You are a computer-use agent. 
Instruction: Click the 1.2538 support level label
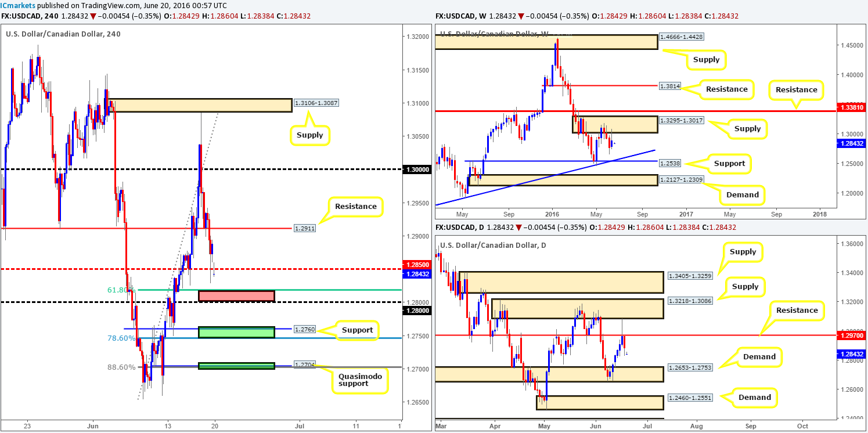click(x=671, y=164)
